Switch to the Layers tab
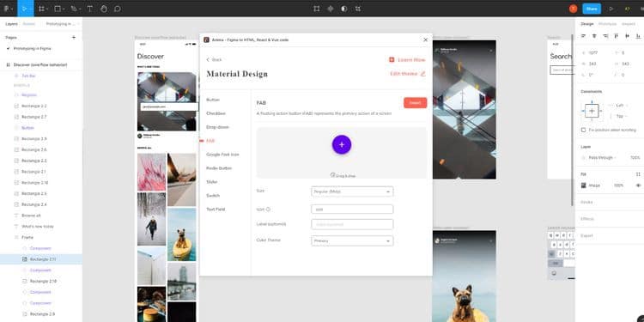644x322 pixels. click(11, 24)
